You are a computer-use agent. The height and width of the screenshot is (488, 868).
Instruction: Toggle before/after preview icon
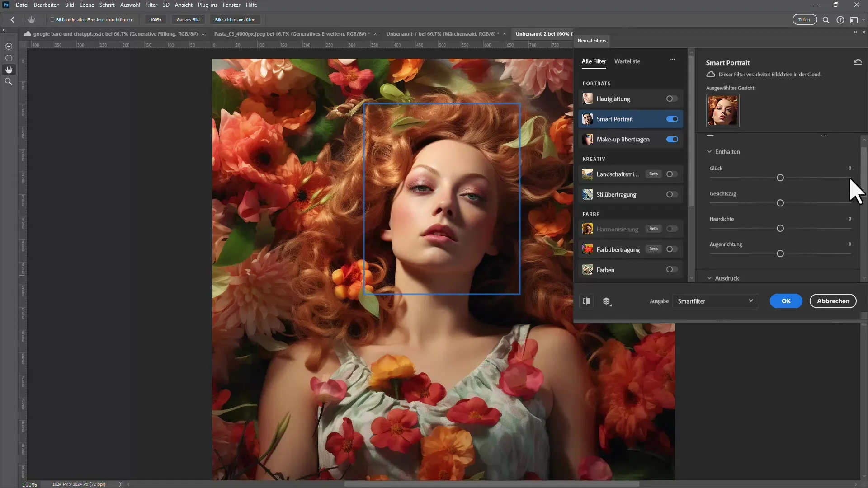[x=586, y=301]
